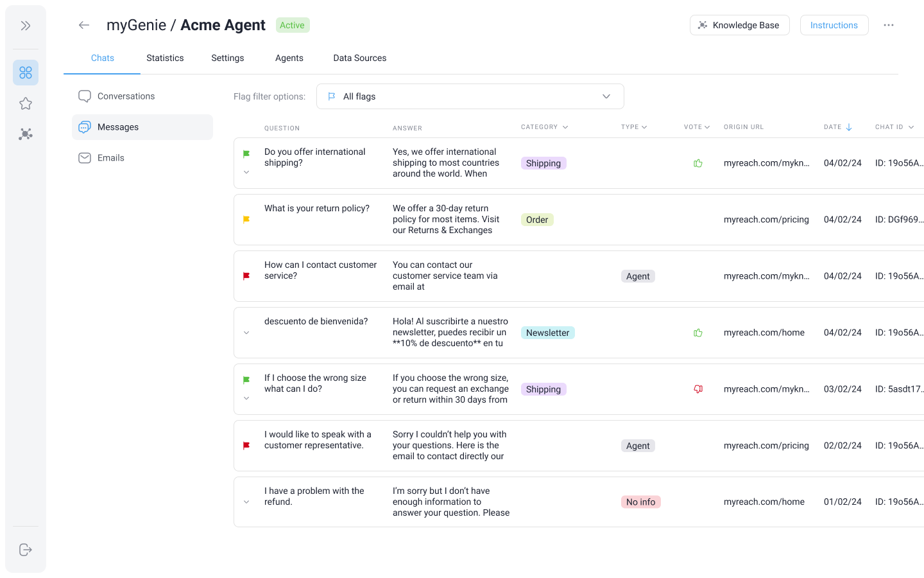Screen dimensions: 924x578
Task: Open the three-dot more options menu
Action: [x=889, y=25]
